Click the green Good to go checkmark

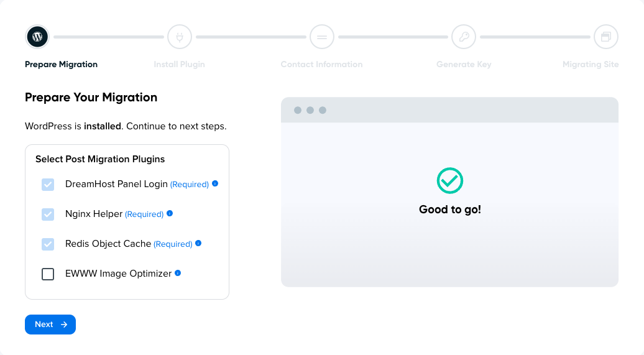(x=449, y=180)
